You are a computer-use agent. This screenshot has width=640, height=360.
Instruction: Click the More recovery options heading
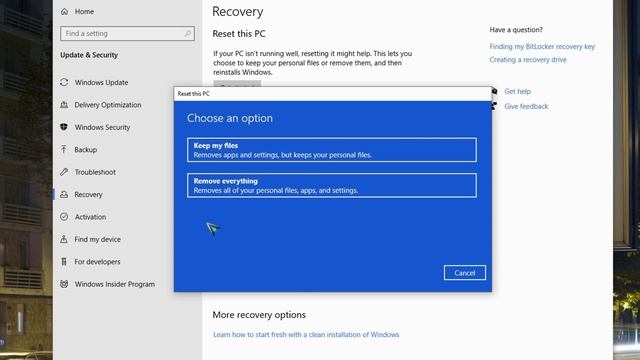point(259,315)
